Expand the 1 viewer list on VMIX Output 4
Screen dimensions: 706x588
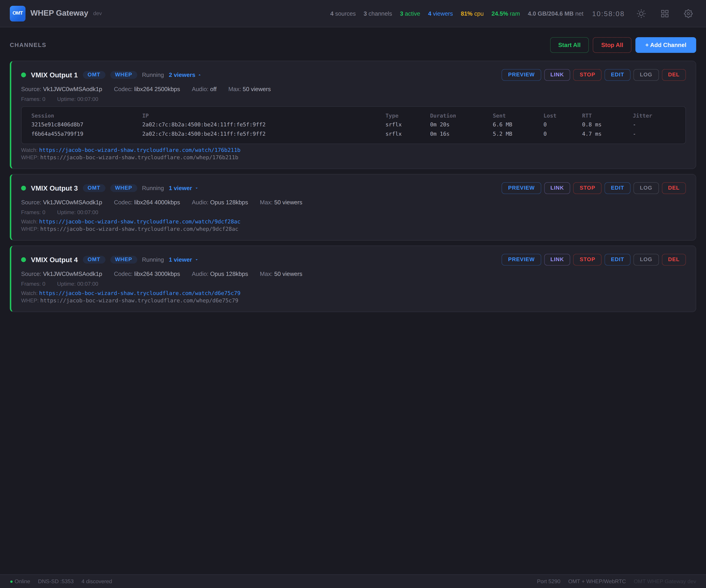(183, 260)
